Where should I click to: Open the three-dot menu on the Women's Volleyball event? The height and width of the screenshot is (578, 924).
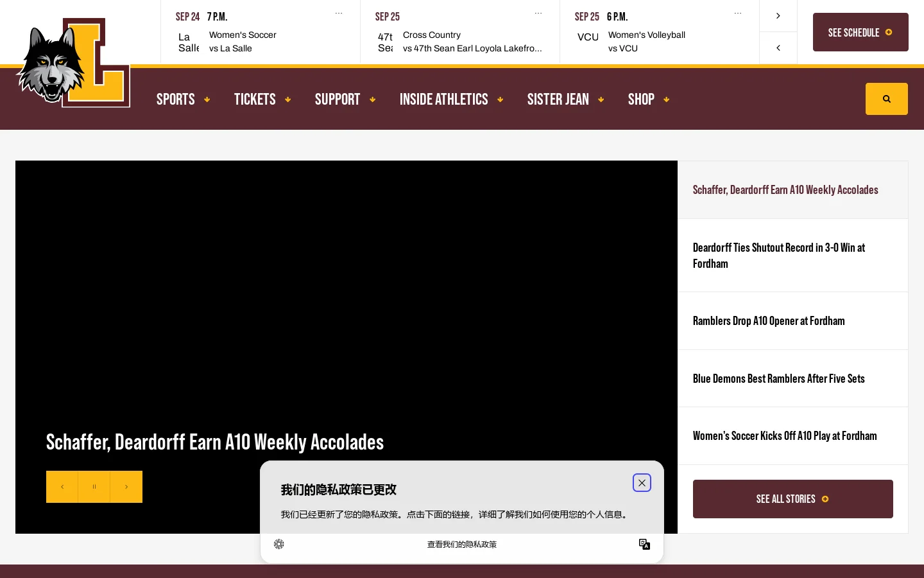click(738, 13)
